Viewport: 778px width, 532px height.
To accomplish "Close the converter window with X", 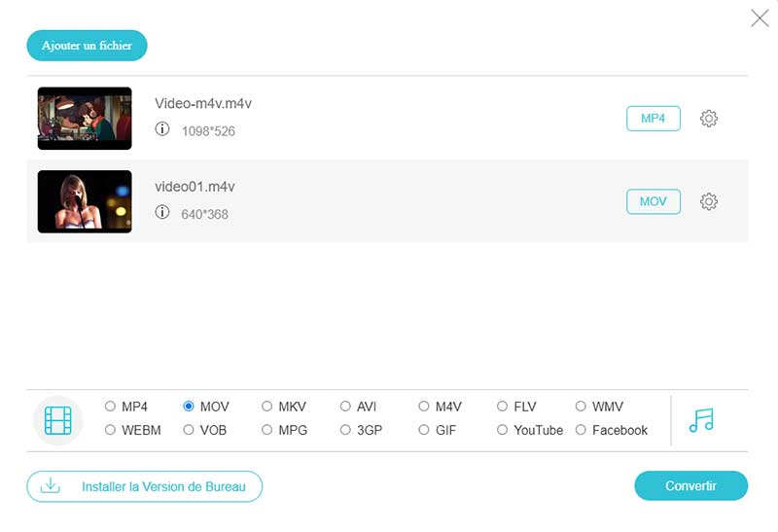I will pyautogui.click(x=760, y=18).
